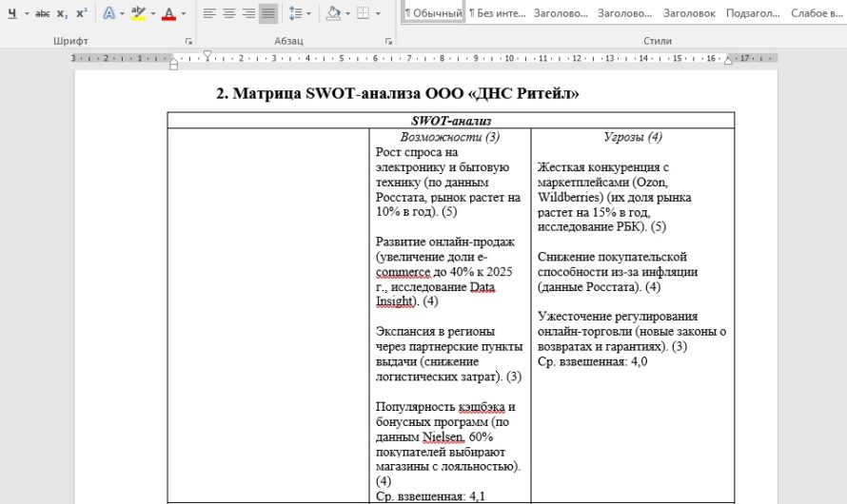Center the paragraph text
The height and width of the screenshot is (504, 847).
pyautogui.click(x=229, y=13)
